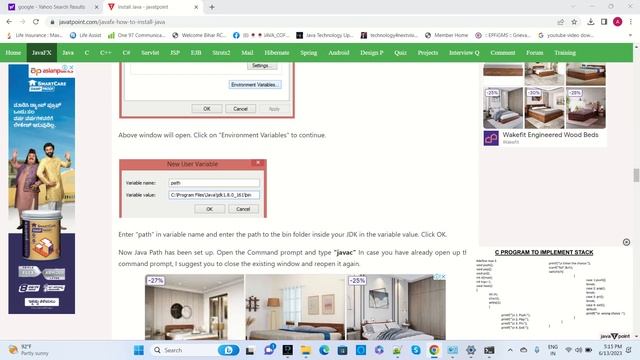Select Android in navigation bar
This screenshot has width=640, height=360.
coord(338,53)
